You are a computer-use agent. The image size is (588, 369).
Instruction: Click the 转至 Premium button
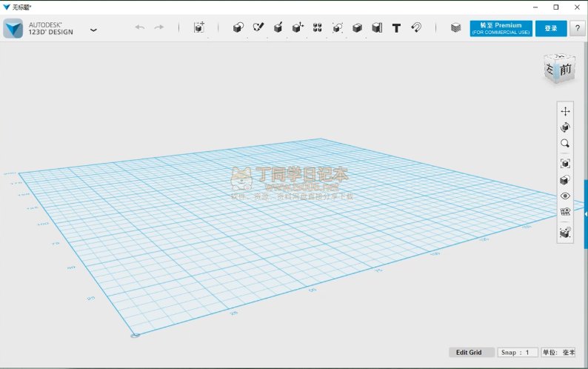tap(501, 28)
